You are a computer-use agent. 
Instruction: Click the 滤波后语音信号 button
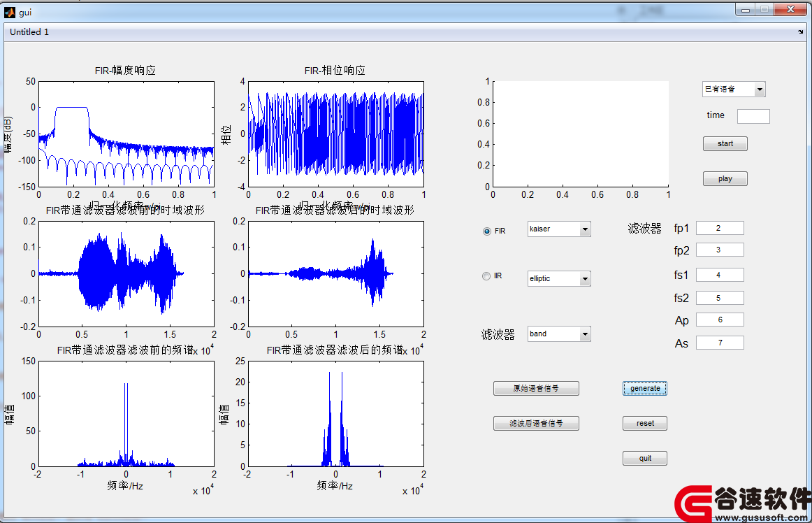coord(536,424)
